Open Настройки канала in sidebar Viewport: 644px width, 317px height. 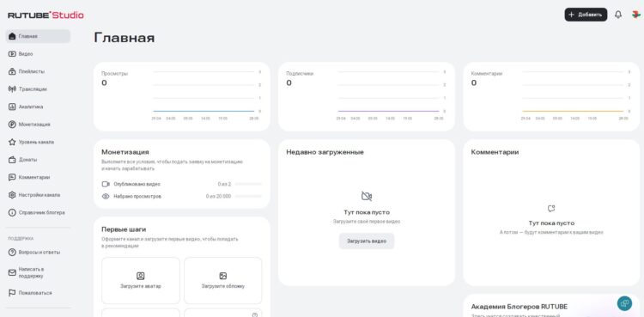pos(38,195)
